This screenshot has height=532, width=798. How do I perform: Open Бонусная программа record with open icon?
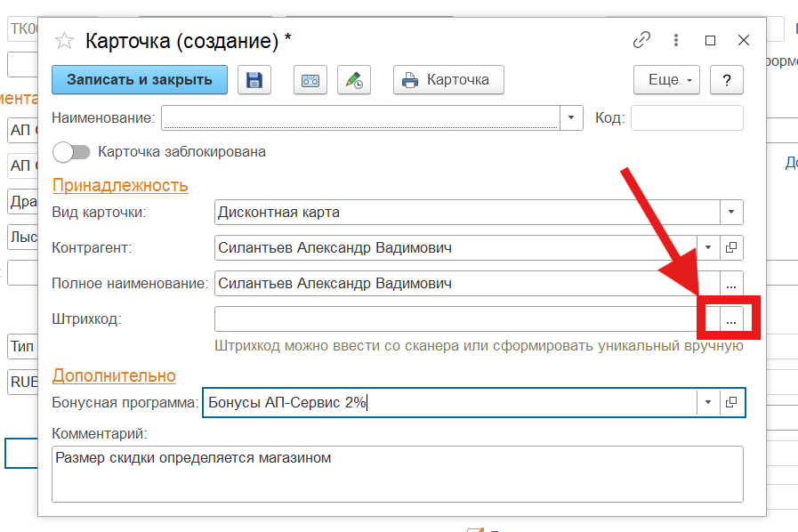(x=731, y=402)
